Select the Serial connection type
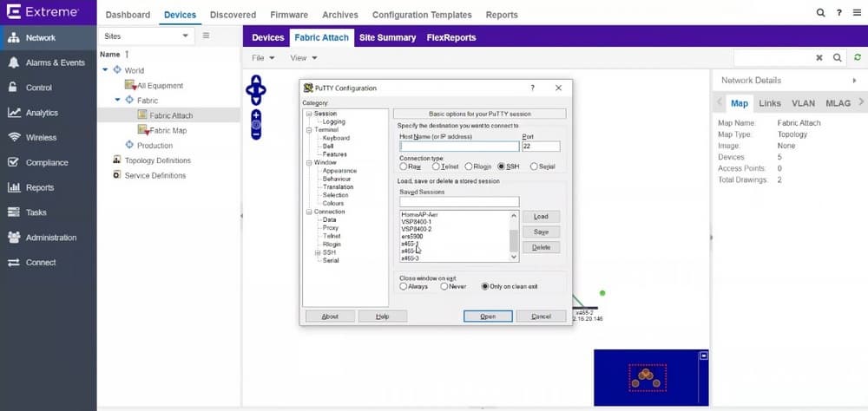Image resolution: width=868 pixels, height=411 pixels. [x=534, y=166]
